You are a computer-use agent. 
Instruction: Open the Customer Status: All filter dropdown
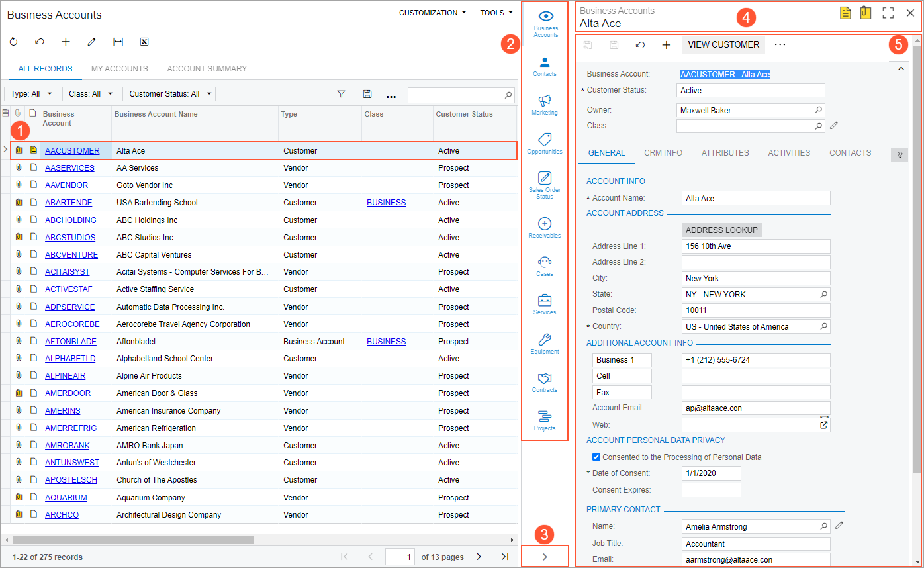click(x=169, y=94)
